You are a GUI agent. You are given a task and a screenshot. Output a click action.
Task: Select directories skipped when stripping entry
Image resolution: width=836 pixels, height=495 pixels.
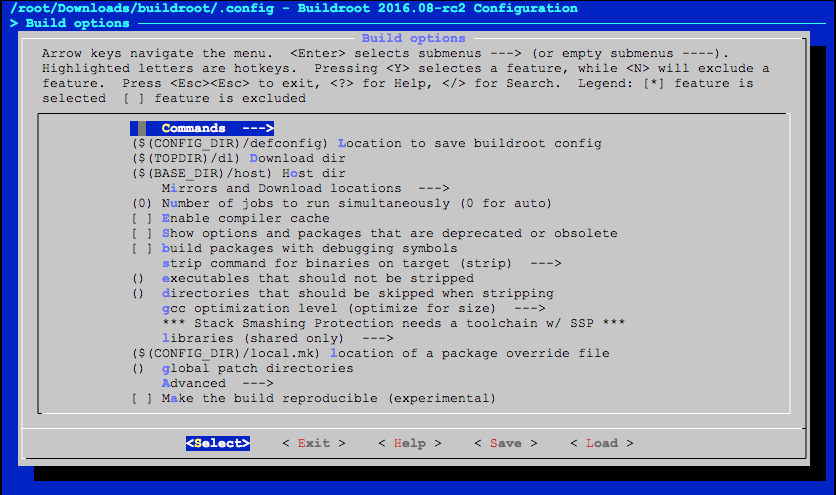click(x=343, y=293)
